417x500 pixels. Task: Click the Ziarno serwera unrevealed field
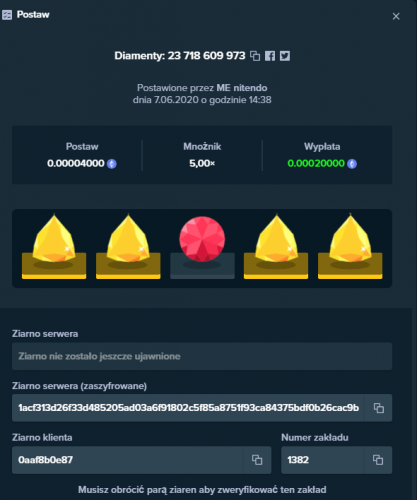coord(202,356)
